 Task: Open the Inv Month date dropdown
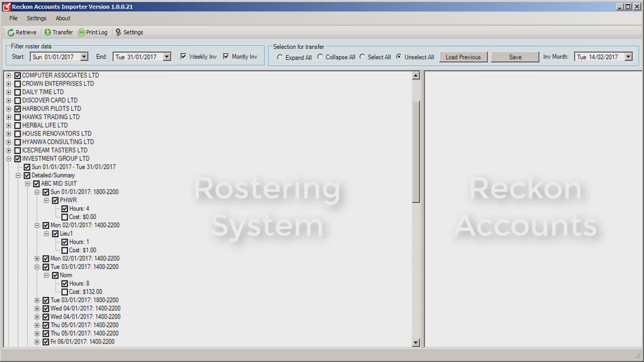tap(628, 57)
